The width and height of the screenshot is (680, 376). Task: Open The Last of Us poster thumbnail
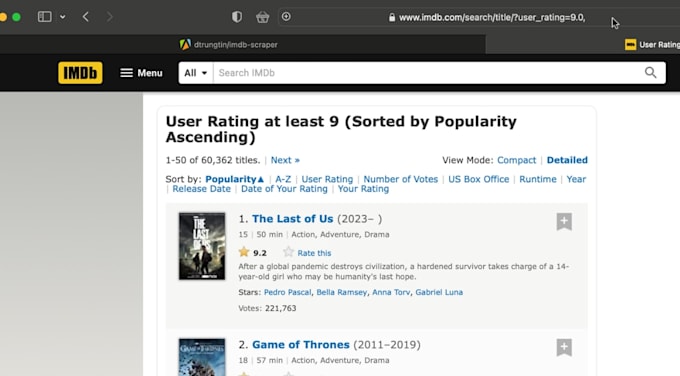[202, 246]
